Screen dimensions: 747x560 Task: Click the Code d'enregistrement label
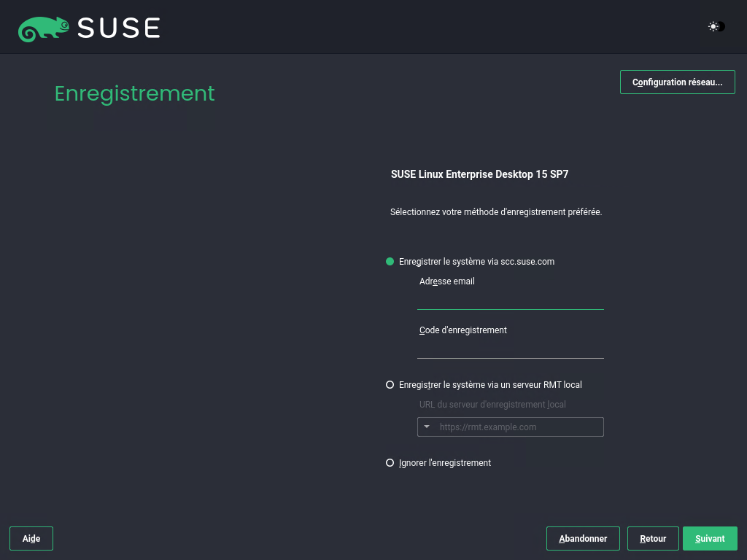click(462, 330)
